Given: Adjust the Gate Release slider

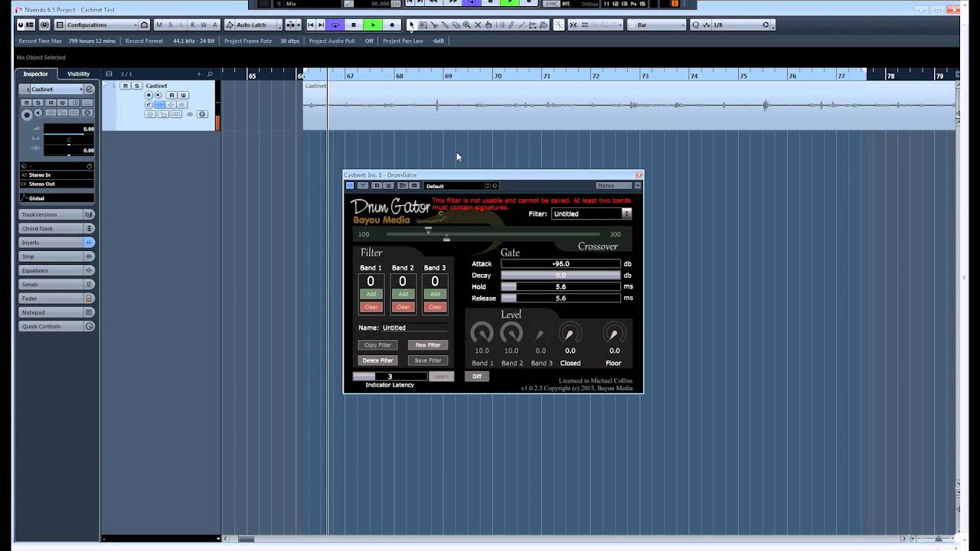Looking at the screenshot, I should [x=560, y=298].
